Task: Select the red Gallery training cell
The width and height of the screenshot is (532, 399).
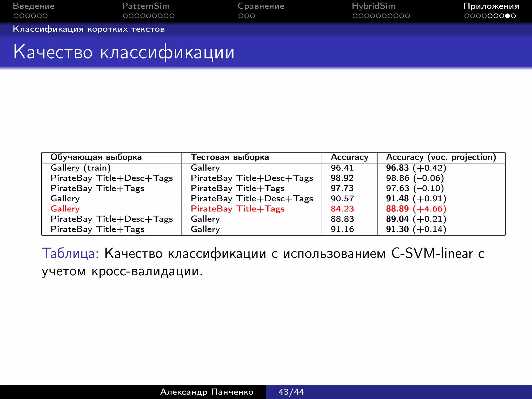Action: (x=65, y=209)
